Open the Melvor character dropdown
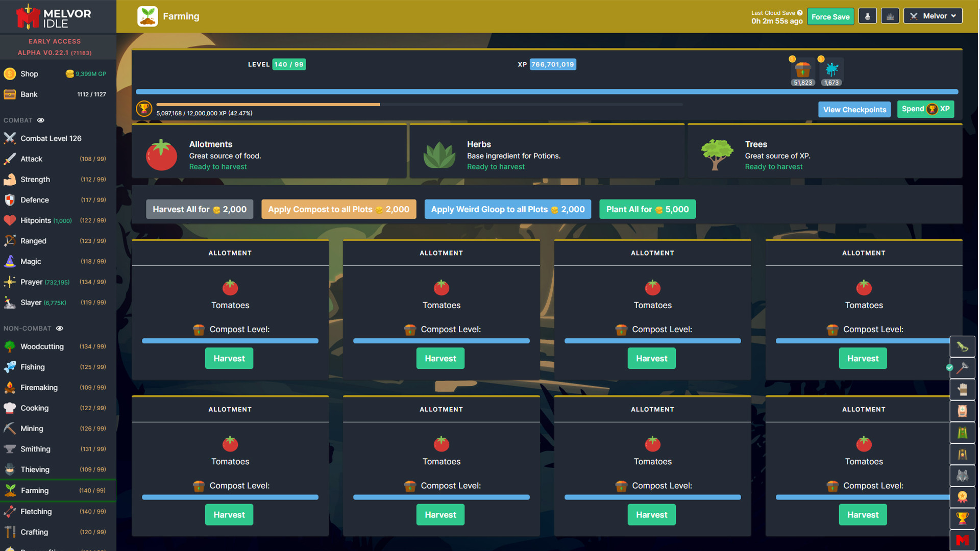The height and width of the screenshot is (551, 980). point(933,15)
